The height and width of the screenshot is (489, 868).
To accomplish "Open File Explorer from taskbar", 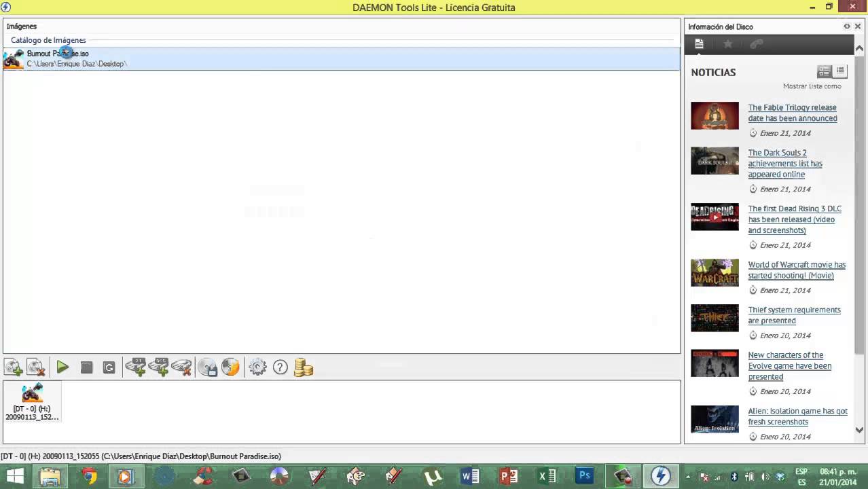I will point(50,477).
